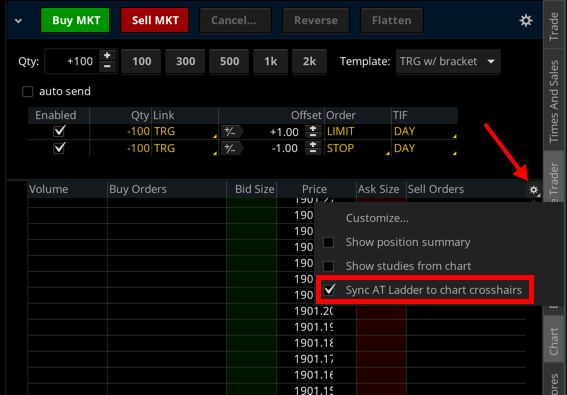Screen dimensions: 567x395
Task: Open the Times And Sales side tab
Action: 554,101
